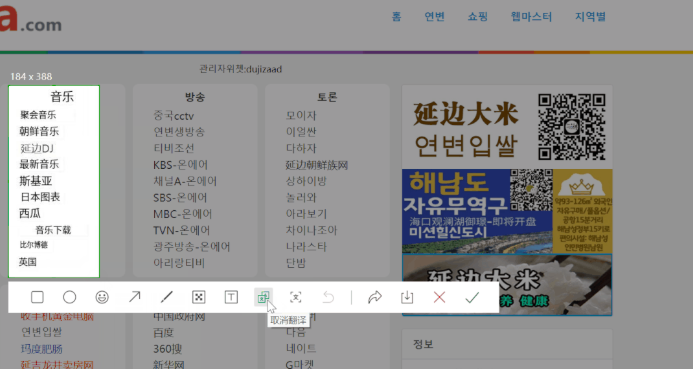Open the MBC-온에어 link
This screenshot has width=693, height=369.
tap(183, 214)
